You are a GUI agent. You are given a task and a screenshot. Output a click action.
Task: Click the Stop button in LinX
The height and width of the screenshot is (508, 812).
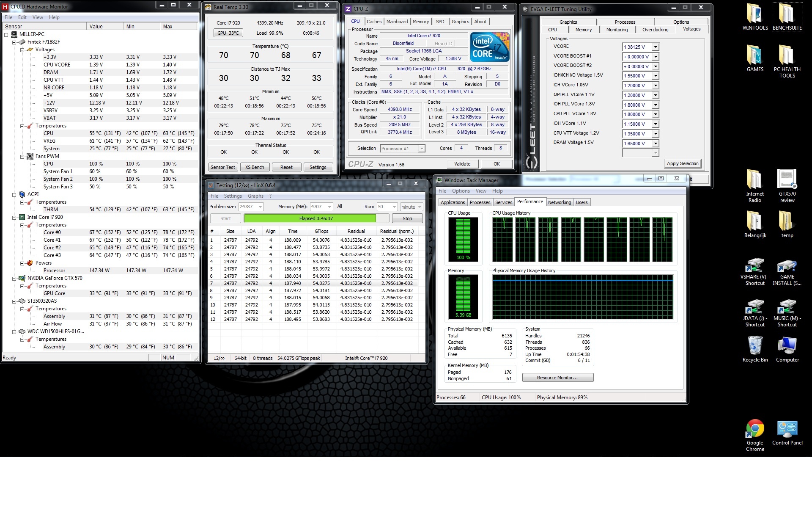pyautogui.click(x=407, y=218)
